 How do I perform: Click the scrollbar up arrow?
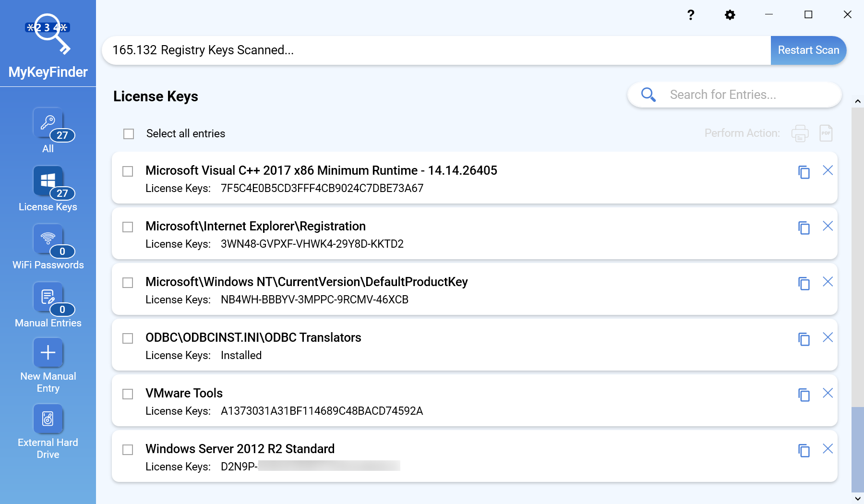coord(858,101)
